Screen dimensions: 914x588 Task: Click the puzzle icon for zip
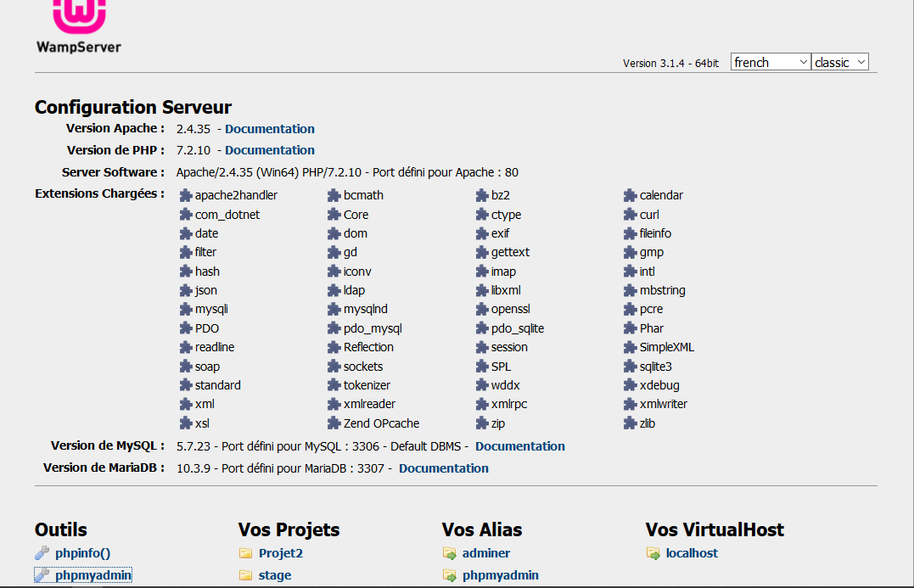coord(482,423)
